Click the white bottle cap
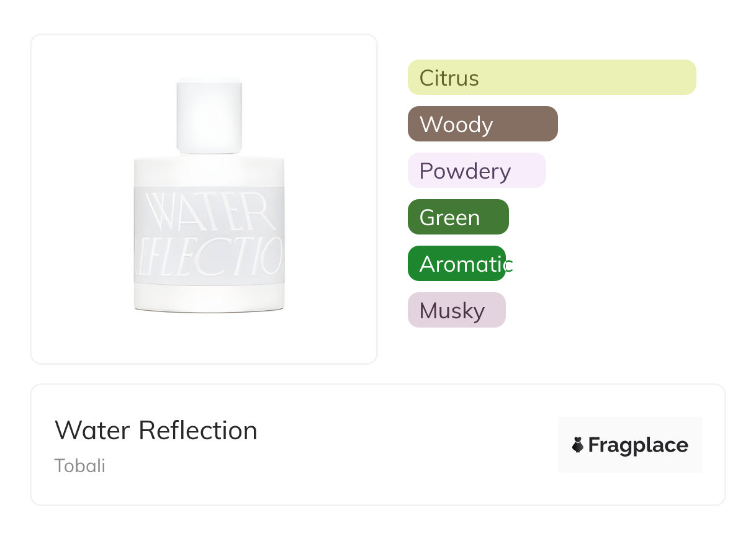This screenshot has width=756, height=536. click(209, 115)
